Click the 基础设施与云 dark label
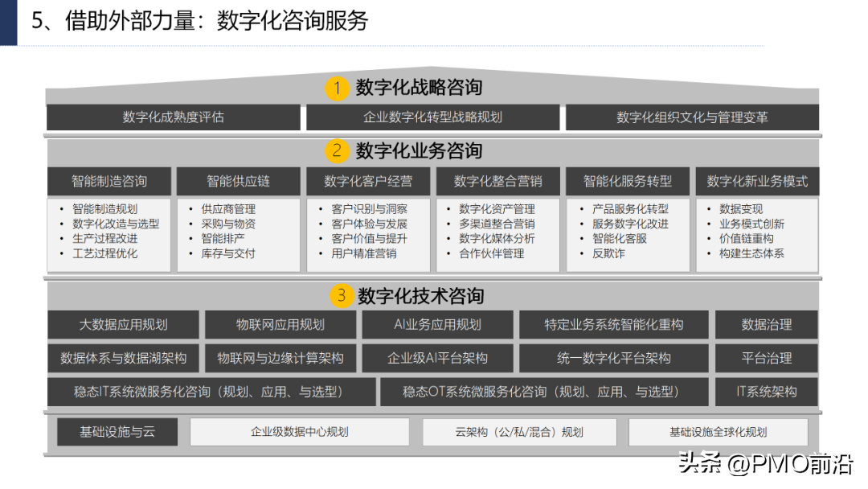This screenshot has width=868, height=489. 117,432
